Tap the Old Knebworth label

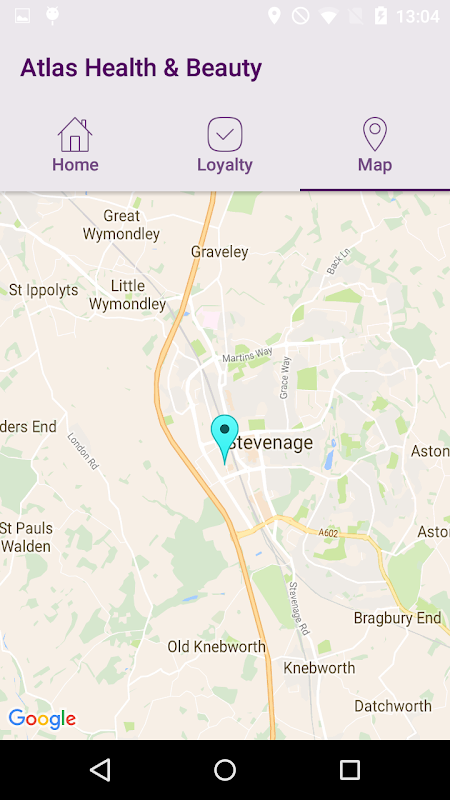click(x=217, y=647)
